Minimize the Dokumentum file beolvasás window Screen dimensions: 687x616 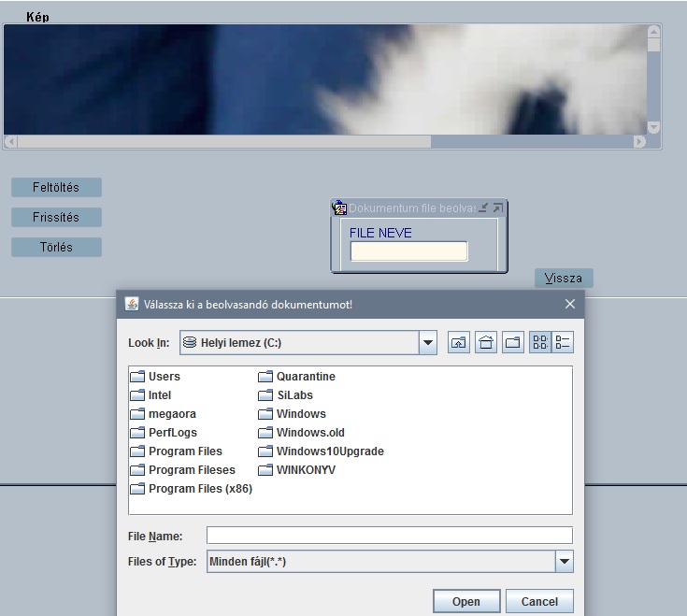click(483, 208)
